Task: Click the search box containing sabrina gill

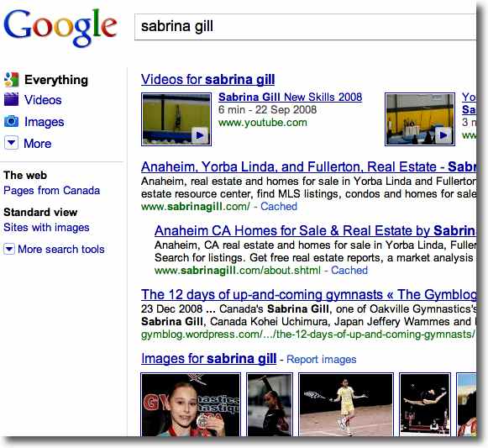Action: tap(305, 27)
